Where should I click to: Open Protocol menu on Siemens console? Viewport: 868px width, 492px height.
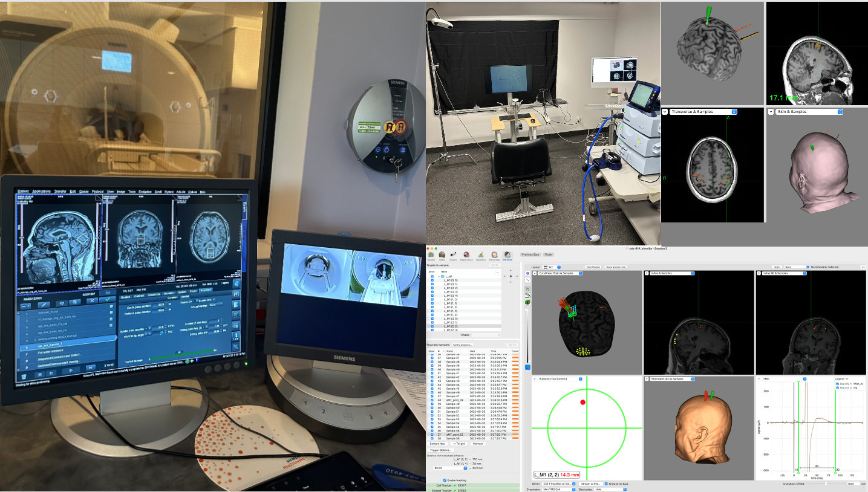(97, 192)
